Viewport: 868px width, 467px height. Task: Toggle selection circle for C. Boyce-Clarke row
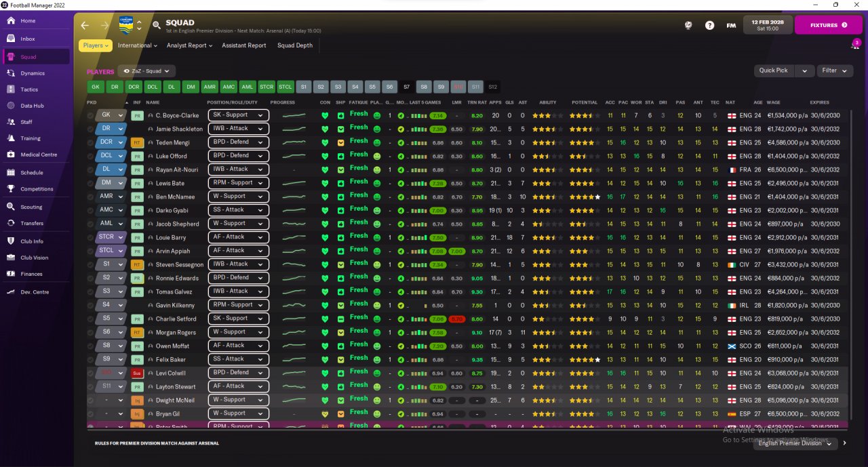coord(91,115)
